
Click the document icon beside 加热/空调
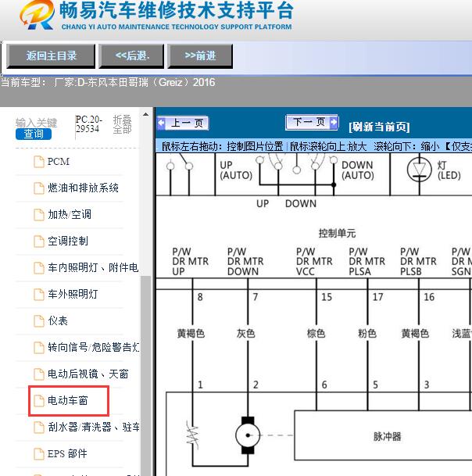[39, 214]
